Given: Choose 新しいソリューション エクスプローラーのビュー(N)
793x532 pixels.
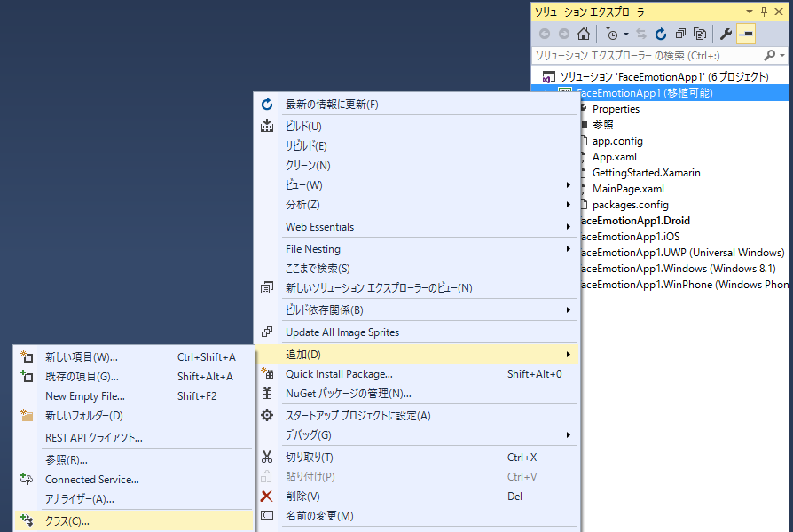Looking at the screenshot, I should click(x=417, y=288).
